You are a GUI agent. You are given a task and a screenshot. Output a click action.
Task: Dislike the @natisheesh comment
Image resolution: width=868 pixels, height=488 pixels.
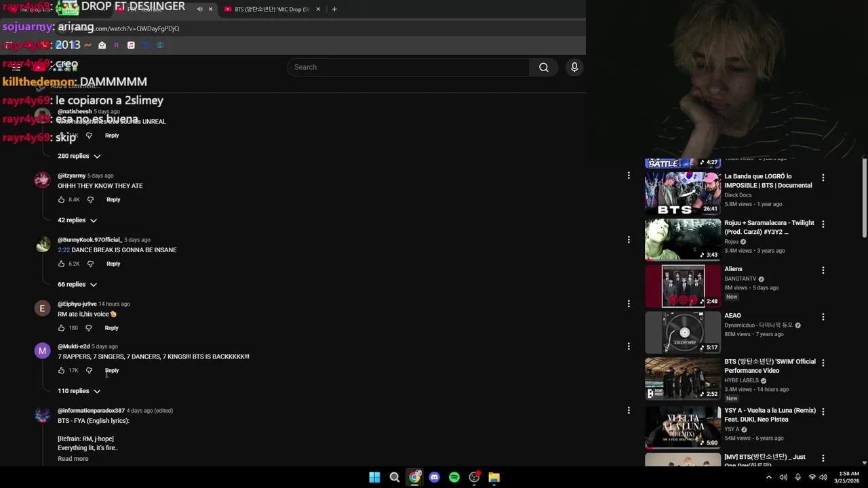tap(89, 136)
